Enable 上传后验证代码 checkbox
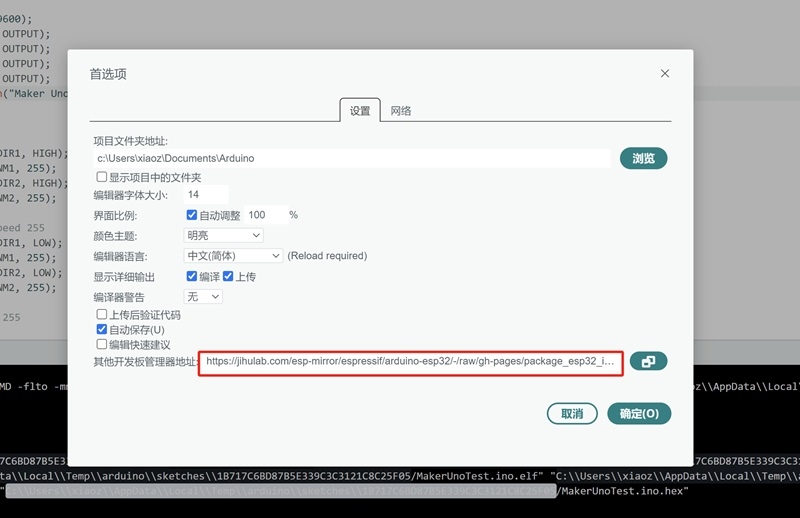 tap(102, 315)
